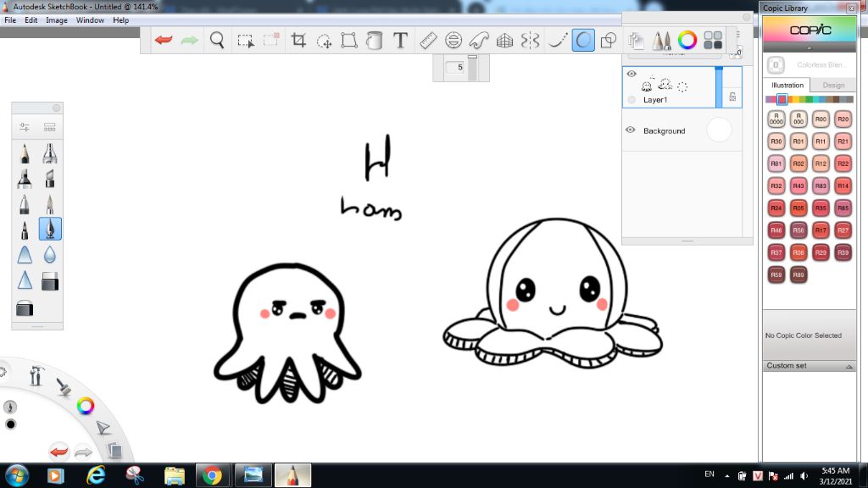This screenshot has width=868, height=488.
Task: Open the File menu
Action: [10, 20]
